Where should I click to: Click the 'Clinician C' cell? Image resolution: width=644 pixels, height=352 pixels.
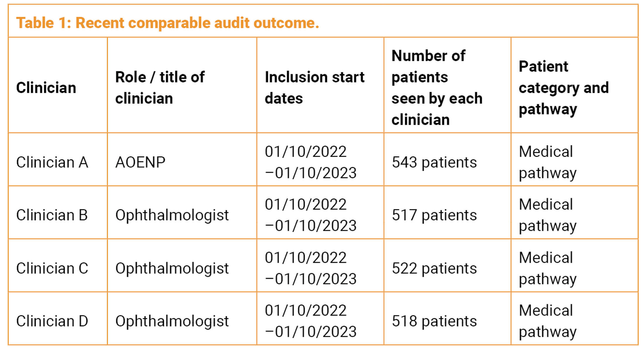click(x=52, y=268)
